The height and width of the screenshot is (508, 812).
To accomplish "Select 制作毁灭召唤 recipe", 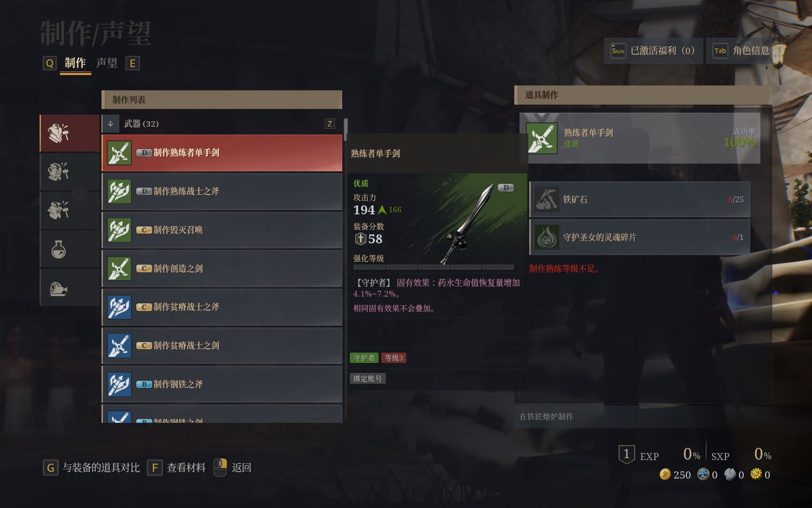I will pyautogui.click(x=222, y=230).
